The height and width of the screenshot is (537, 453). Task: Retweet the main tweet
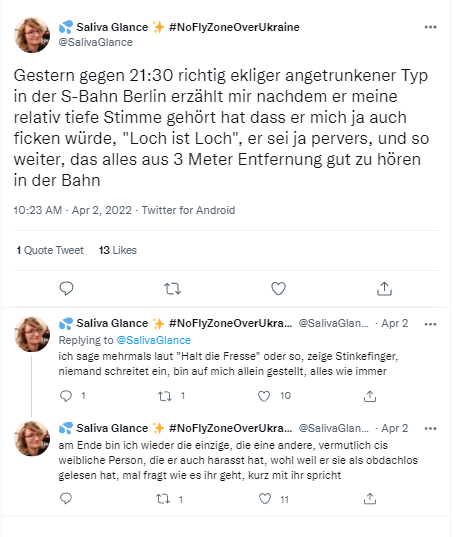click(172, 289)
